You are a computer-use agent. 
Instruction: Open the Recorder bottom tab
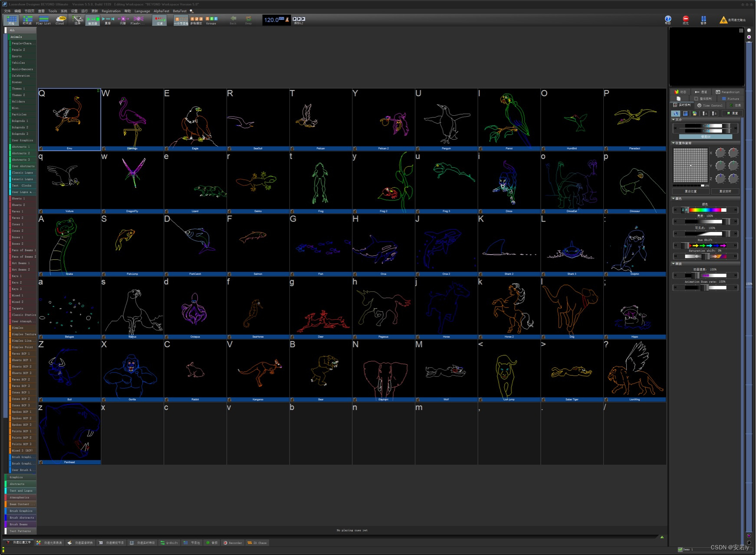click(x=233, y=543)
